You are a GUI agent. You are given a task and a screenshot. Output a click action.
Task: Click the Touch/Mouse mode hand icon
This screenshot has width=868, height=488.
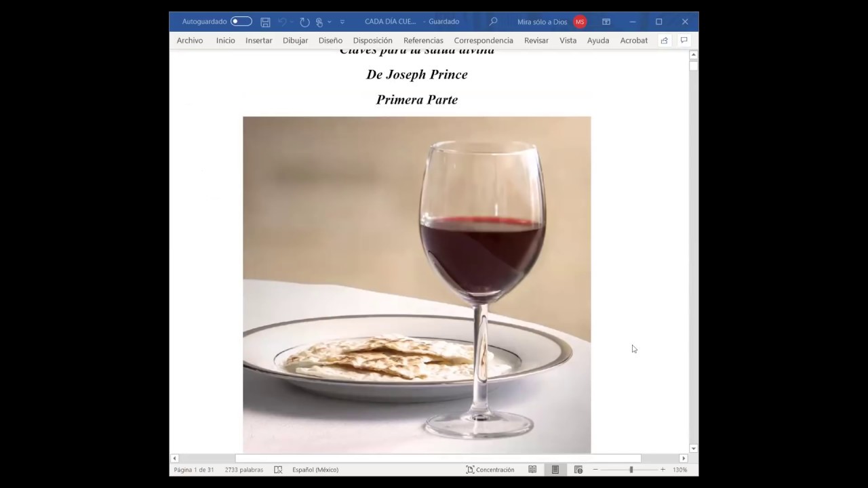tap(319, 22)
